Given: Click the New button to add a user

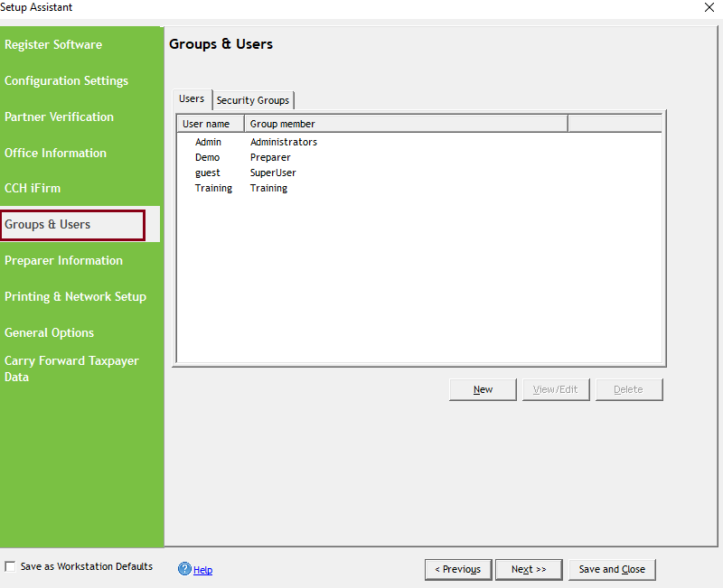Looking at the screenshot, I should click(483, 389).
